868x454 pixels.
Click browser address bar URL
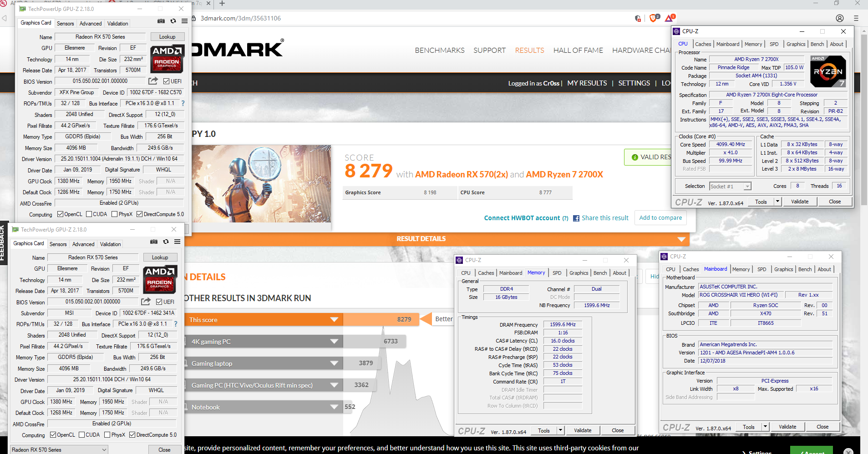pyautogui.click(x=241, y=18)
